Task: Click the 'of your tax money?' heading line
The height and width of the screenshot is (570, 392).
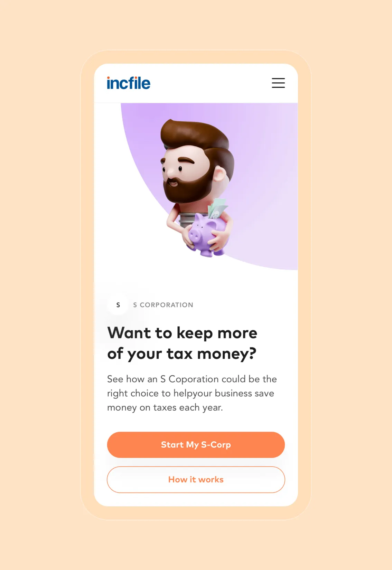Action: click(182, 354)
